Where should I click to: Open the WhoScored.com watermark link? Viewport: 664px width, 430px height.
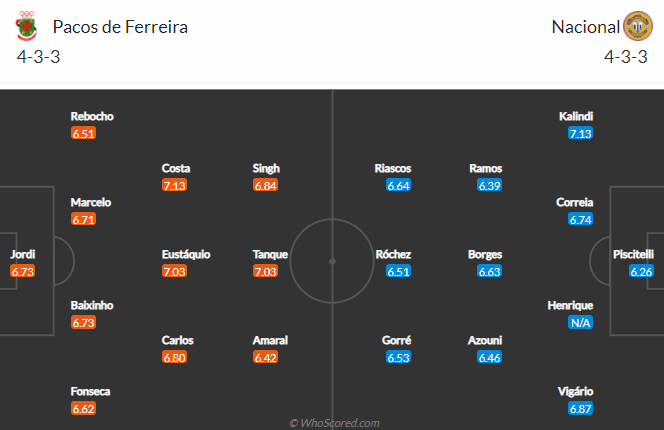click(x=334, y=423)
